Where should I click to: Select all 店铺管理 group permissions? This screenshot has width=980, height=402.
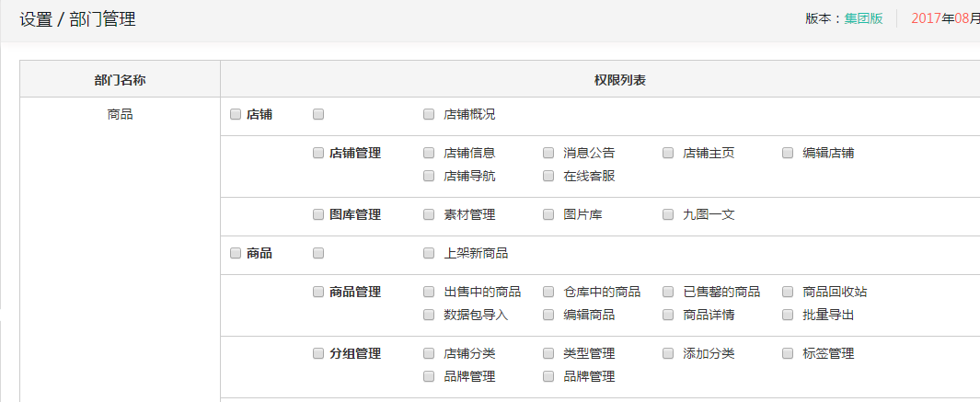coord(318,154)
